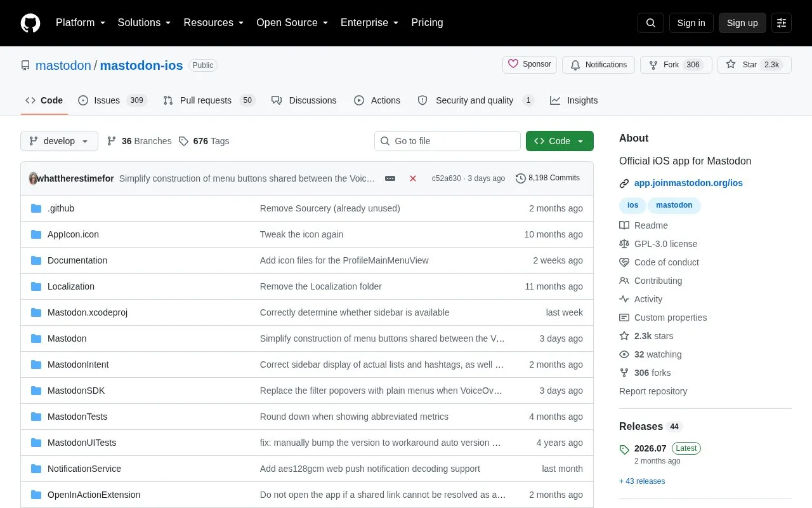Open 676 Tags link

pyautogui.click(x=204, y=141)
